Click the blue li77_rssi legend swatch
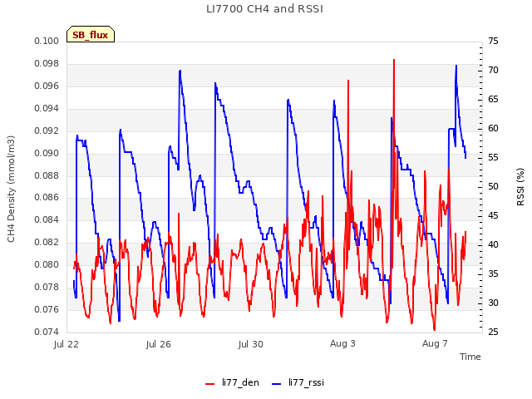Screen dimensions: 532x399 [x=277, y=384]
